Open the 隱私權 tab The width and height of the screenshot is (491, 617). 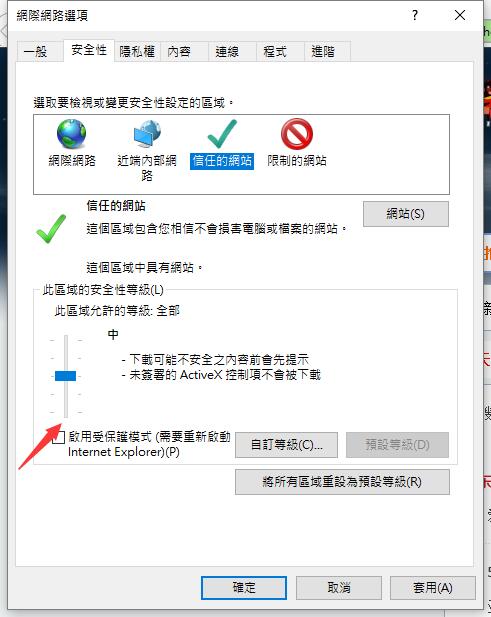tap(137, 52)
